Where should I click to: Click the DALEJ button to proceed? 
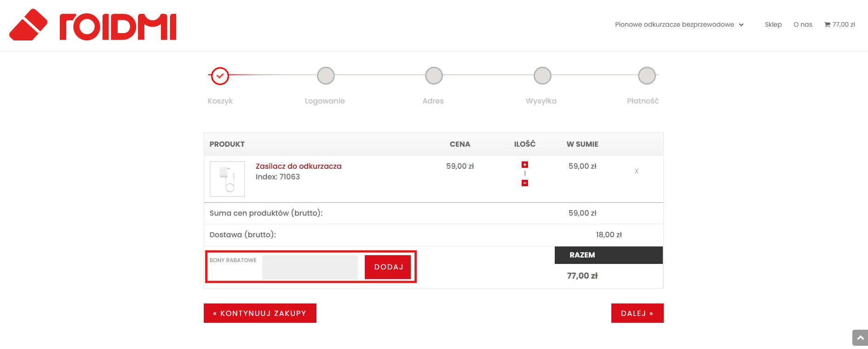coord(637,313)
